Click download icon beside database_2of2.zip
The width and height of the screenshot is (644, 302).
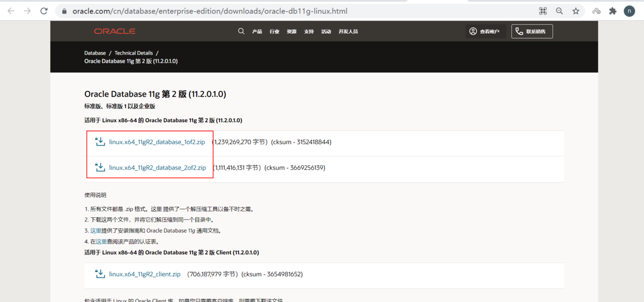(x=100, y=167)
